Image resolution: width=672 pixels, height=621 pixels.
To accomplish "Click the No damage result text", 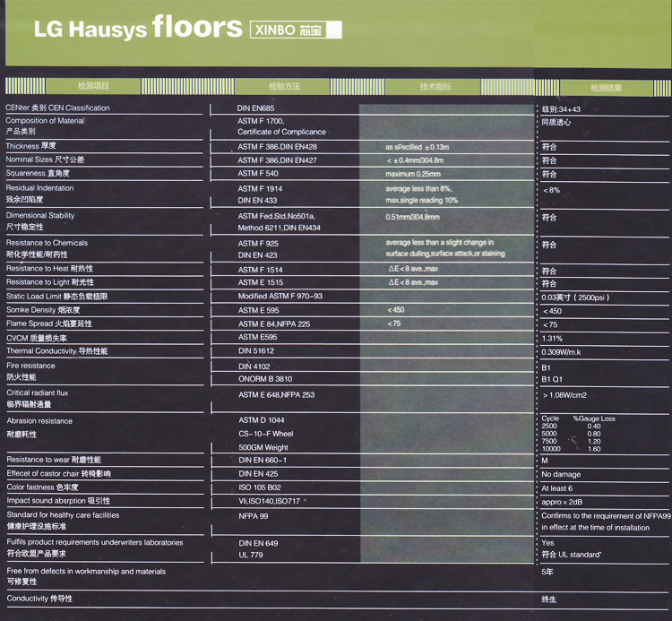I will click(x=561, y=474).
